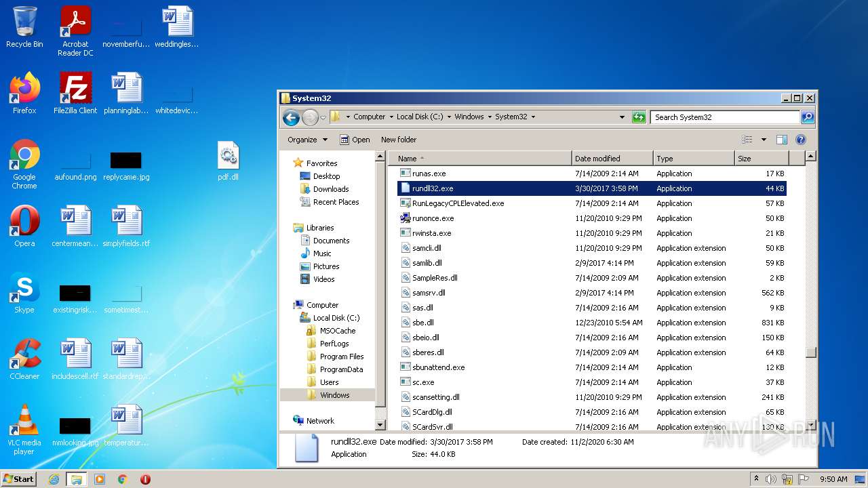This screenshot has height=488, width=868.
Task: Open view options dropdown arrow
Action: [764, 140]
